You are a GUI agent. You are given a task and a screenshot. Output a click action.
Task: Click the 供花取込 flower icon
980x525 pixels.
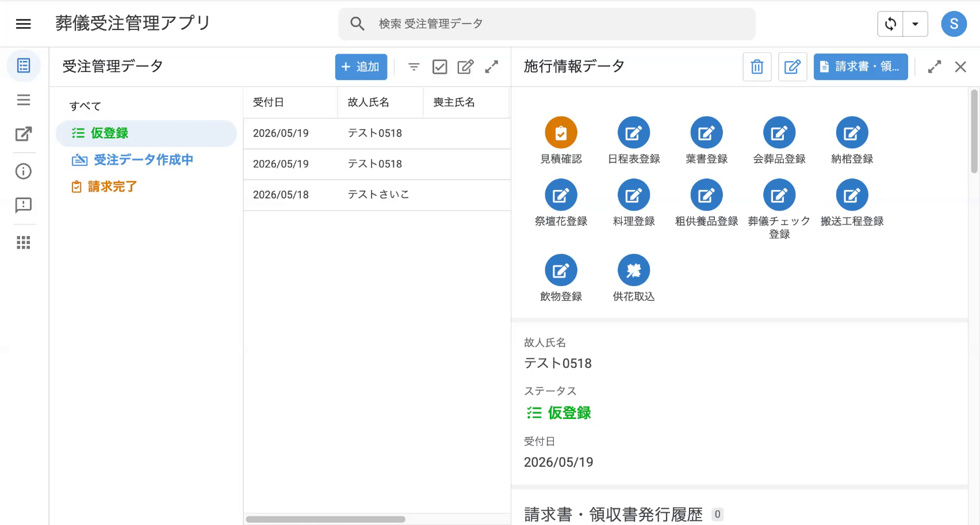[634, 270]
